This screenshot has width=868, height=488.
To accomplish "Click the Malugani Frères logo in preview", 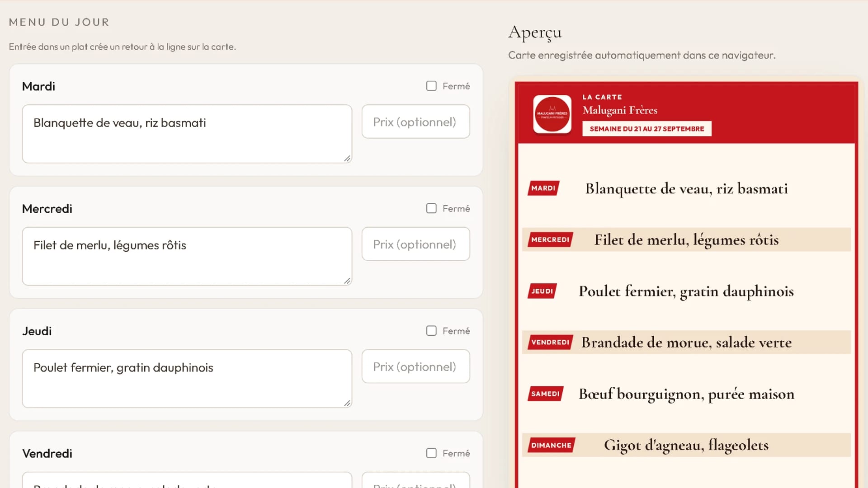I will pyautogui.click(x=552, y=114).
